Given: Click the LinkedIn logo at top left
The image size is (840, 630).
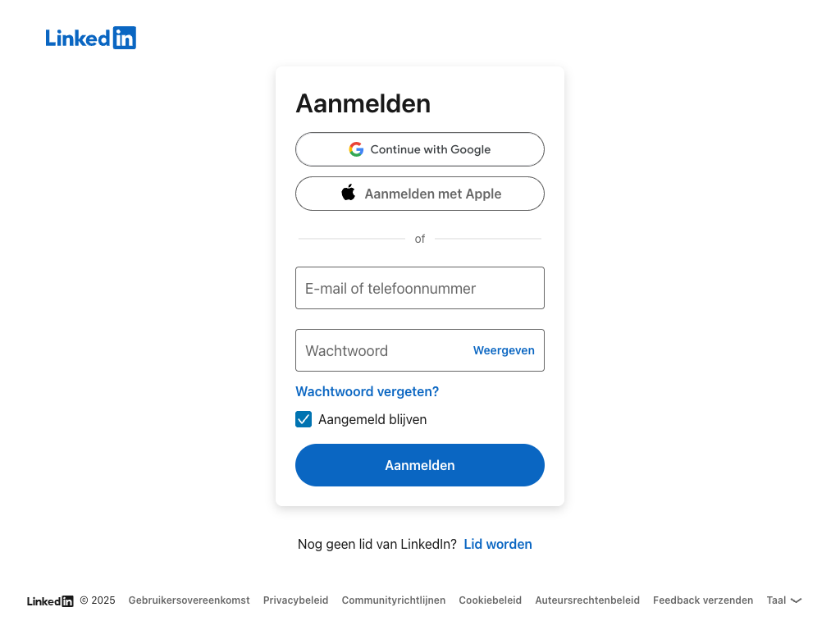Looking at the screenshot, I should (x=90, y=38).
